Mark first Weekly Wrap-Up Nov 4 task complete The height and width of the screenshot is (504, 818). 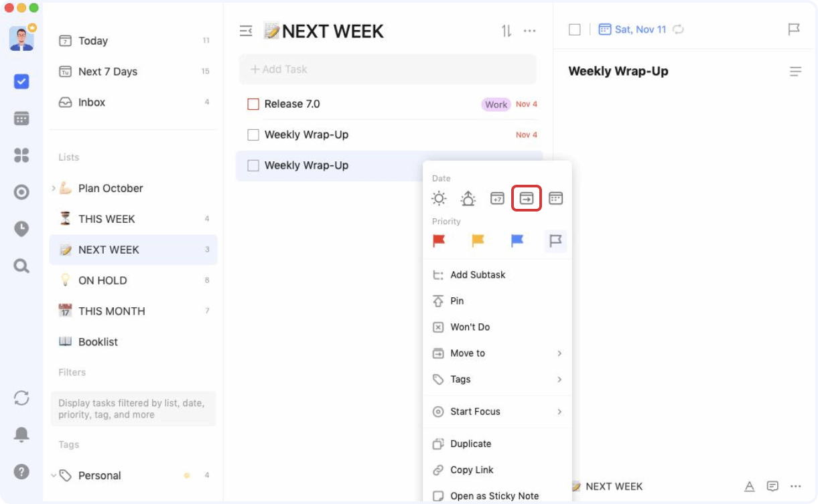[x=253, y=135]
